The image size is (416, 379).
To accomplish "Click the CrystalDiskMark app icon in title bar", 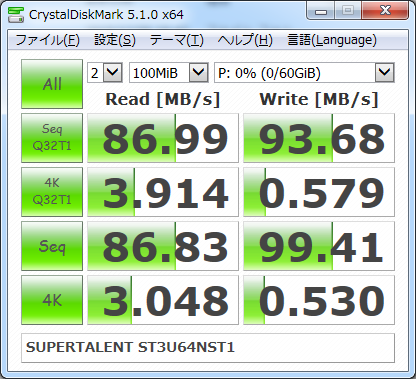I will [x=15, y=15].
